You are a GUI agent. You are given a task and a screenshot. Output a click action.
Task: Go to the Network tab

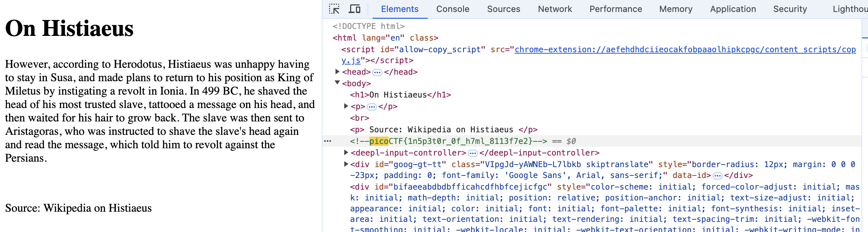[555, 9]
